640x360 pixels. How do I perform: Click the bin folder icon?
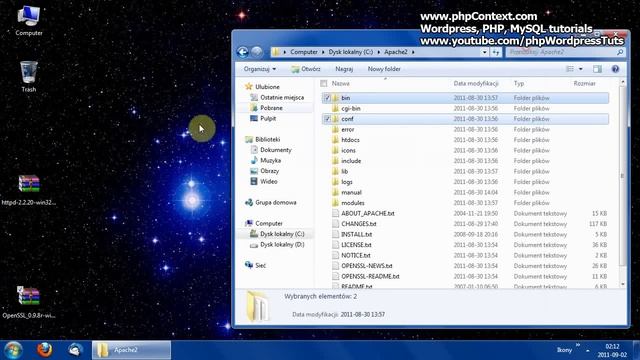click(336, 98)
